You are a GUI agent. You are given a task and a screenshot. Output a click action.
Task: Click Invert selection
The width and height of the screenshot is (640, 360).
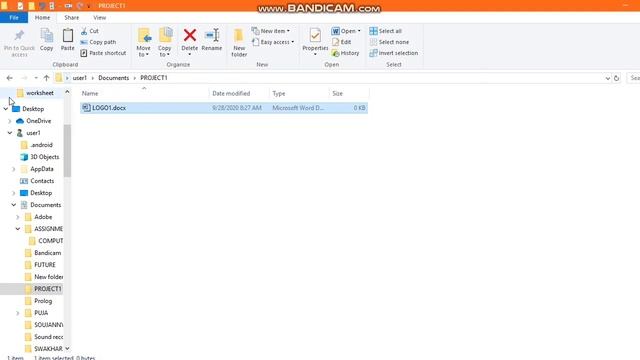393,53
